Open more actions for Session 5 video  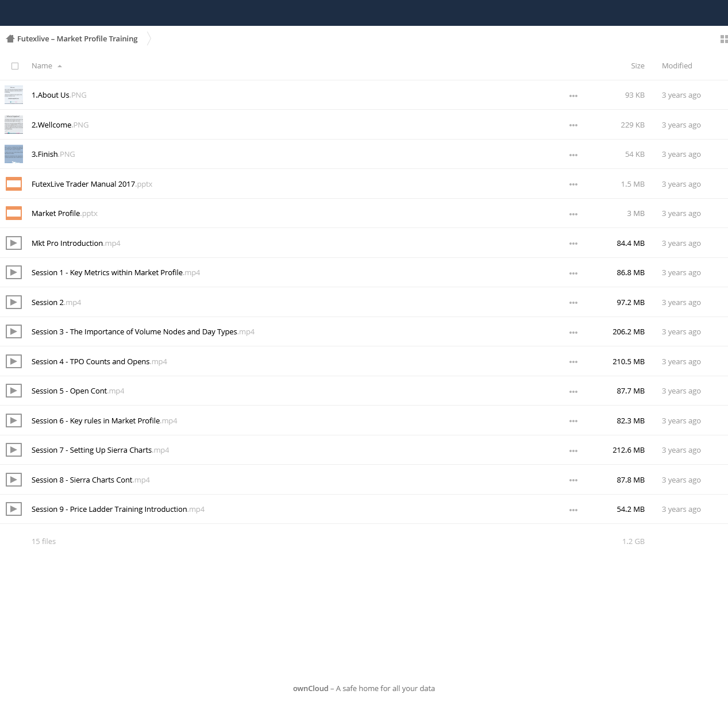pyautogui.click(x=573, y=392)
